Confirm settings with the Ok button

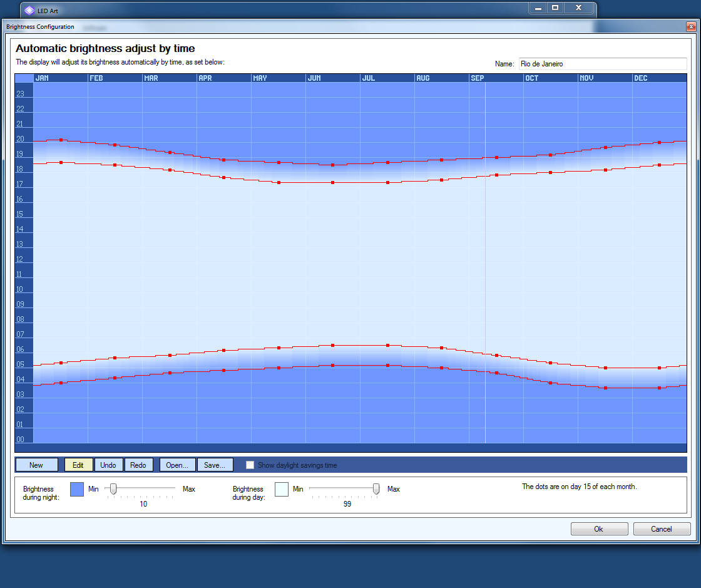(x=599, y=529)
